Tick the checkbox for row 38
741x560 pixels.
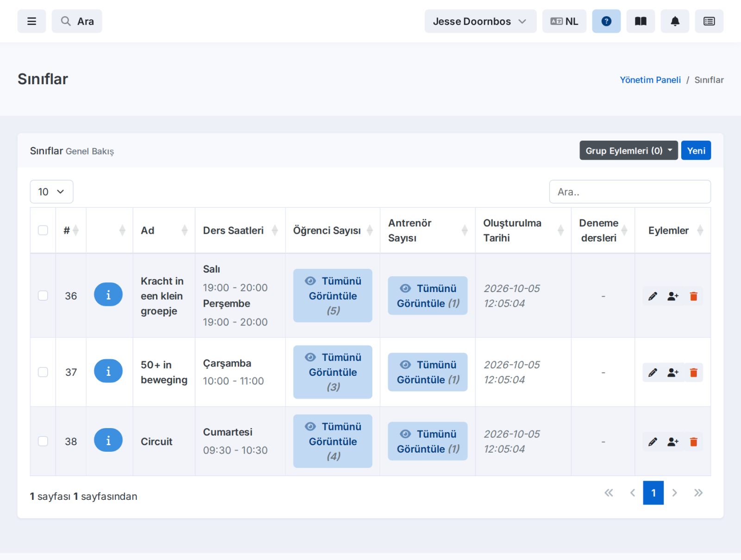pyautogui.click(x=43, y=441)
